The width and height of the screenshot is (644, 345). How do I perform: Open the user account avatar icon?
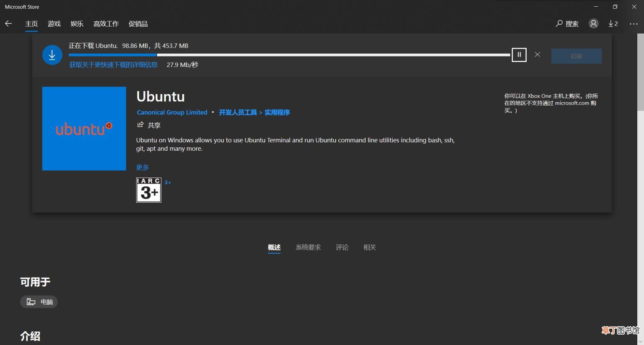(x=593, y=23)
